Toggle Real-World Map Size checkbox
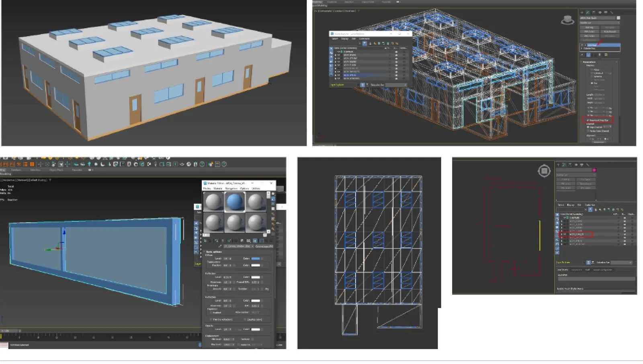Viewport: 643px width, 364px height. pyautogui.click(x=588, y=120)
